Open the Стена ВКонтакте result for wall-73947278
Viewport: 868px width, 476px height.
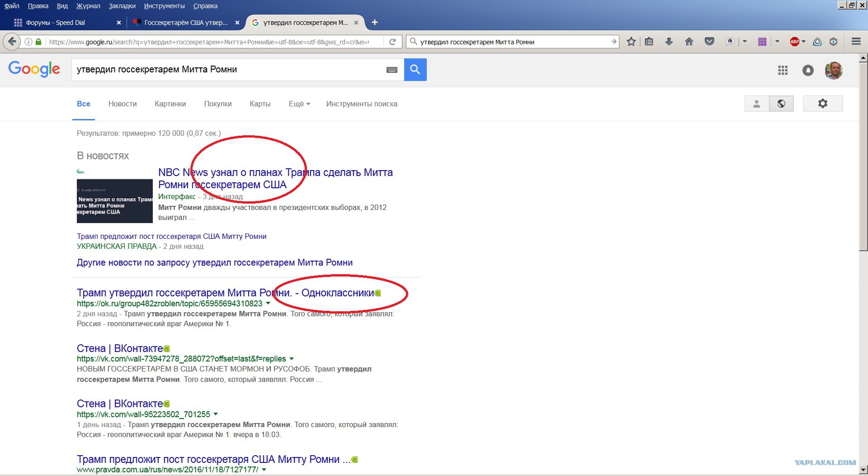coord(120,348)
